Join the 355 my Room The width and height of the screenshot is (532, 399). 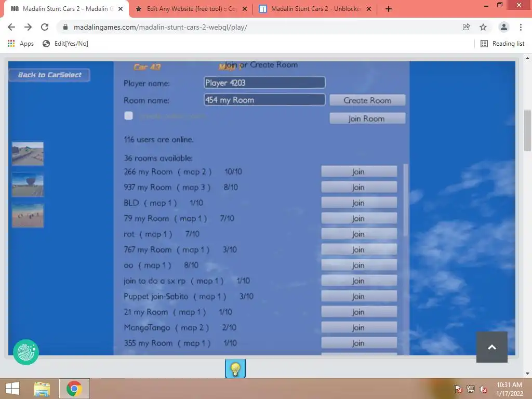(359, 343)
